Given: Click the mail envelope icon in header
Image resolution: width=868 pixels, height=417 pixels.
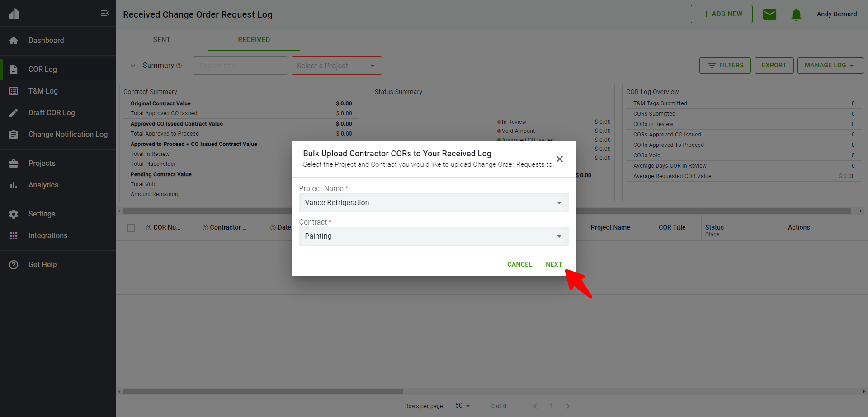Looking at the screenshot, I should [769, 14].
